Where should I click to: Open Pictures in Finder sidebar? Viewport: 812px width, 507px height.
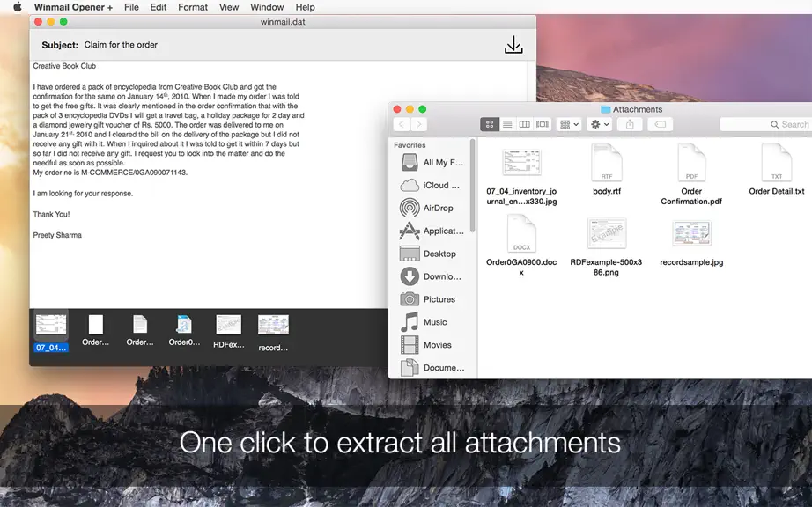[x=428, y=299]
